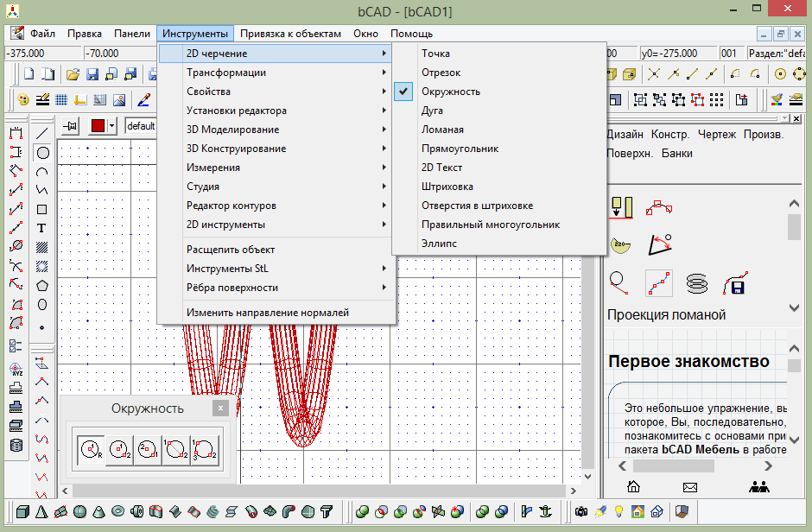
Task: Click the home icon in the help panel
Action: [x=633, y=486]
